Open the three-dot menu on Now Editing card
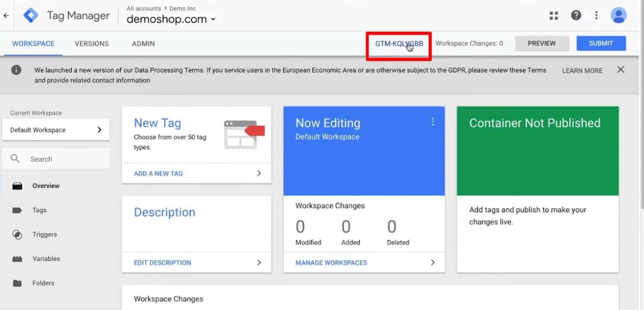644x310 pixels. tap(433, 122)
